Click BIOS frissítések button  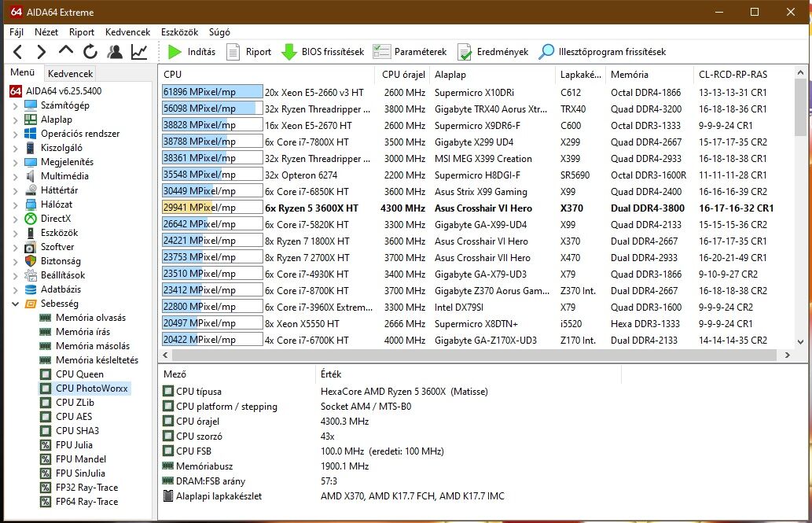coord(322,52)
